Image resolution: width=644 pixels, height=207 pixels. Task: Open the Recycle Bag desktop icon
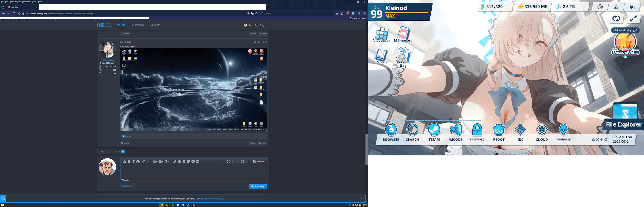[x=403, y=57]
